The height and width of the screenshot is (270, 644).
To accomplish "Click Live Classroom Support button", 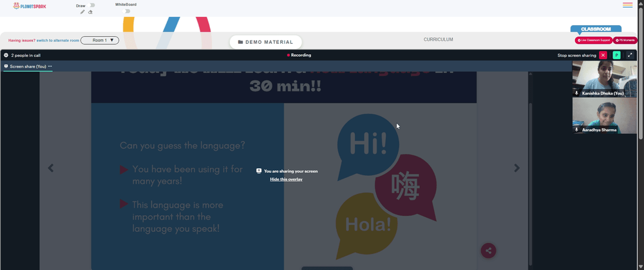I will (x=594, y=40).
